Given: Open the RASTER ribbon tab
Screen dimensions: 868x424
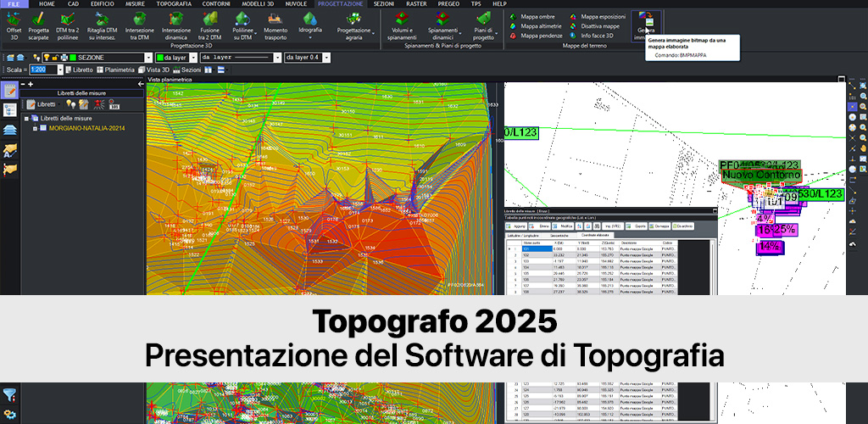Looking at the screenshot, I should 416,3.
